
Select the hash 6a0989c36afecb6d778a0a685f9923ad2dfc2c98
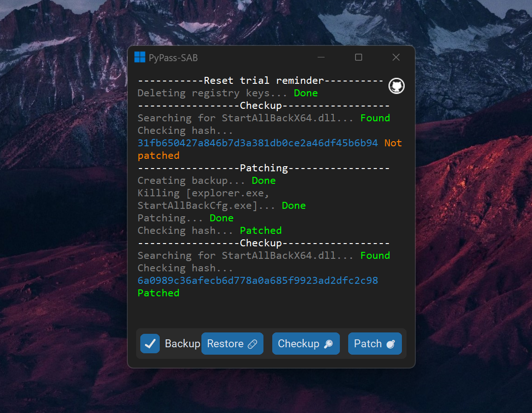click(257, 280)
